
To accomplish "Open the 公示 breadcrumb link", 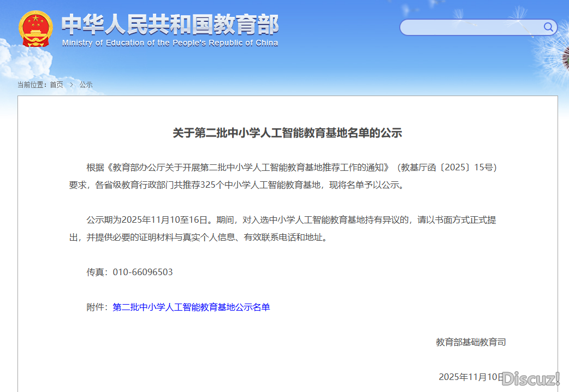I will tap(86, 85).
